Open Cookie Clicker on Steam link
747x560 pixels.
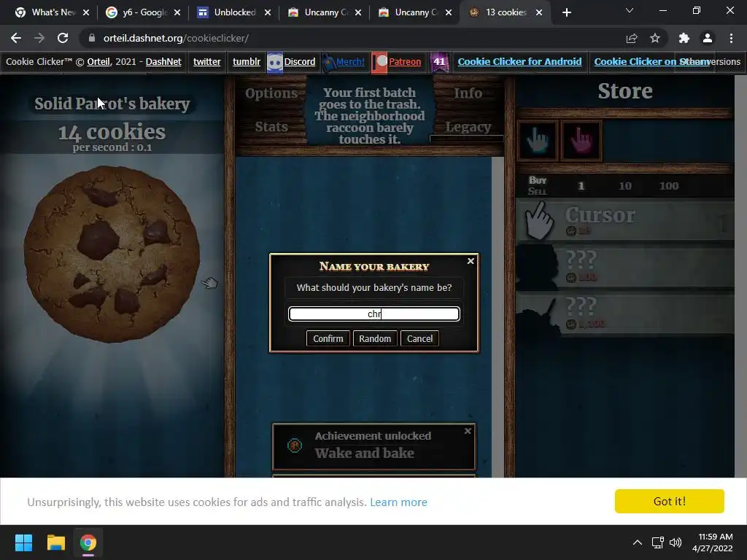point(651,62)
